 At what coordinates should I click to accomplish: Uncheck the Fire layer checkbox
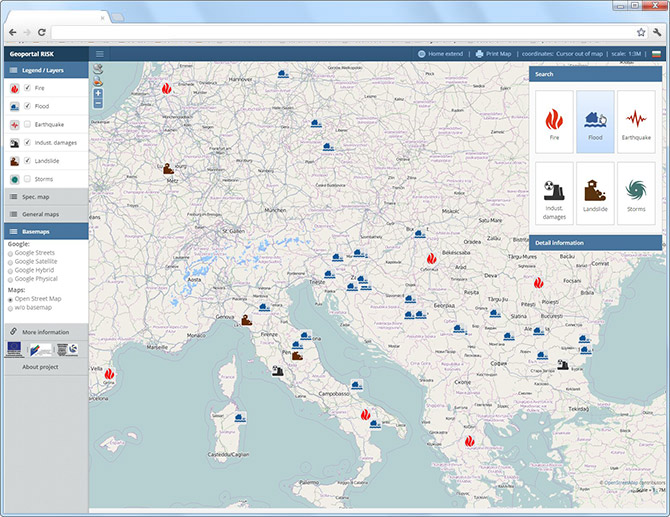point(28,88)
